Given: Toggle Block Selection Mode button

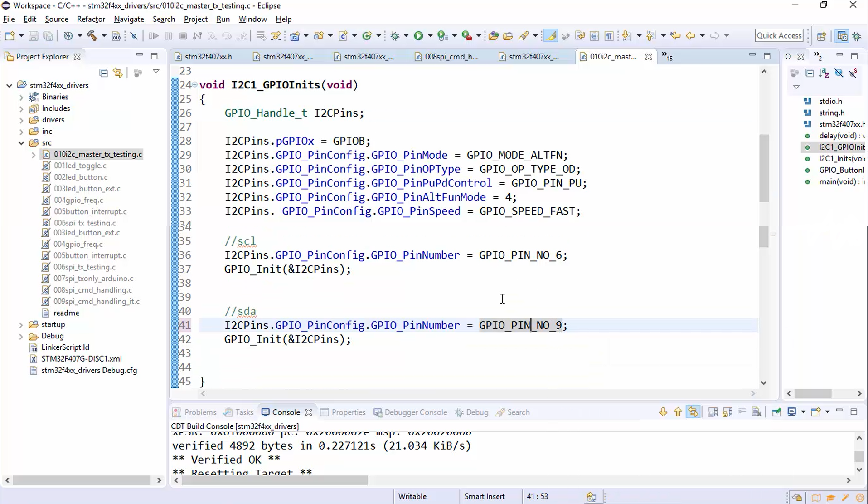Looking at the screenshot, I should click(594, 36).
